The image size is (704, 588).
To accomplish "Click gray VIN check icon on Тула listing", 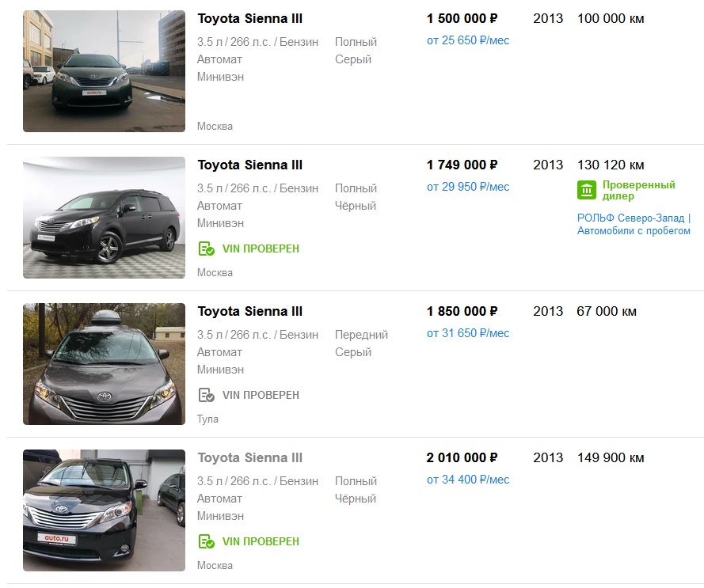I will 206,395.
